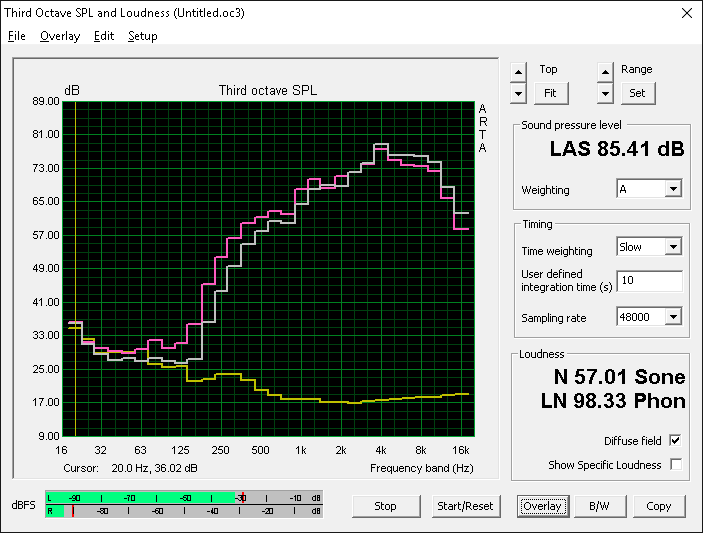
Task: Open the Setup menu
Action: (143, 36)
